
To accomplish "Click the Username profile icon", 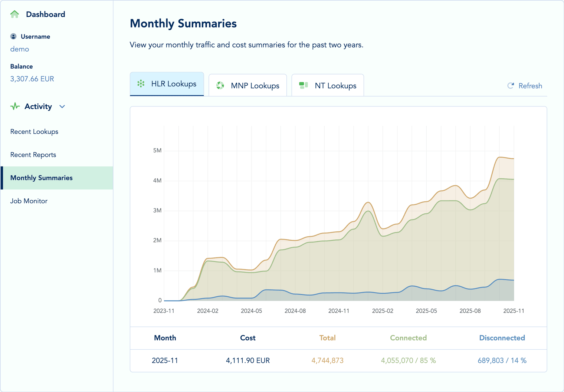I will [14, 36].
